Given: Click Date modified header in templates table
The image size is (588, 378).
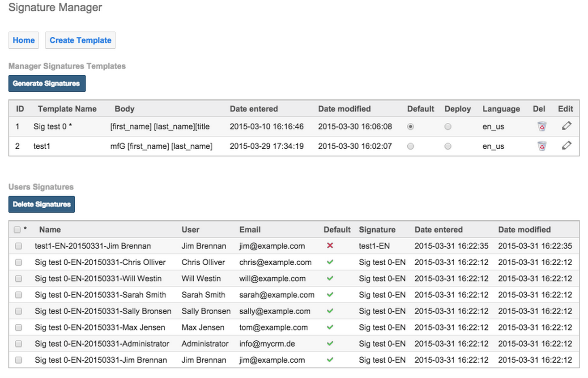Looking at the screenshot, I should tap(344, 109).
